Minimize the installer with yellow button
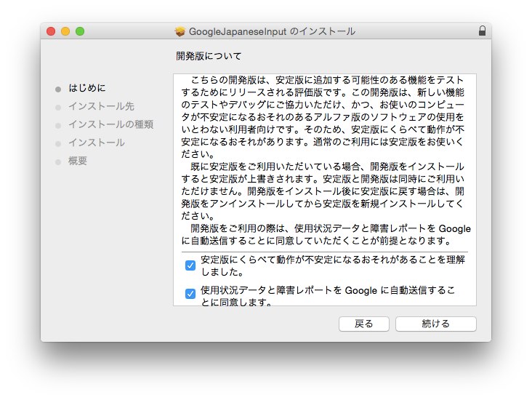Viewport: 532px width, 400px height. [65, 31]
